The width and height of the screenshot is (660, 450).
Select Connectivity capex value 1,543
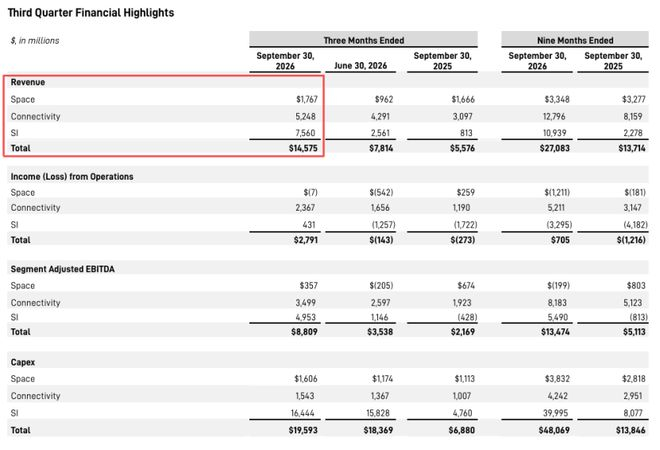pos(305,396)
